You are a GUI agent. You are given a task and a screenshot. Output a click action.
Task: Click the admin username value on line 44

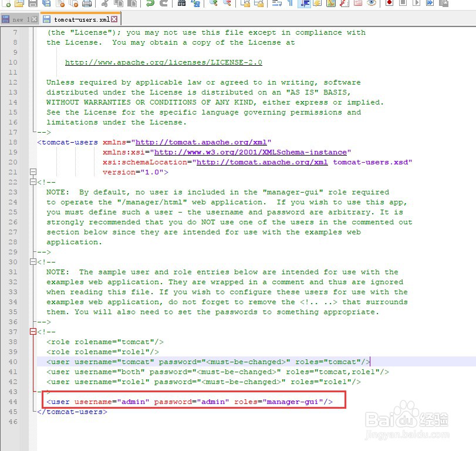(x=133, y=402)
